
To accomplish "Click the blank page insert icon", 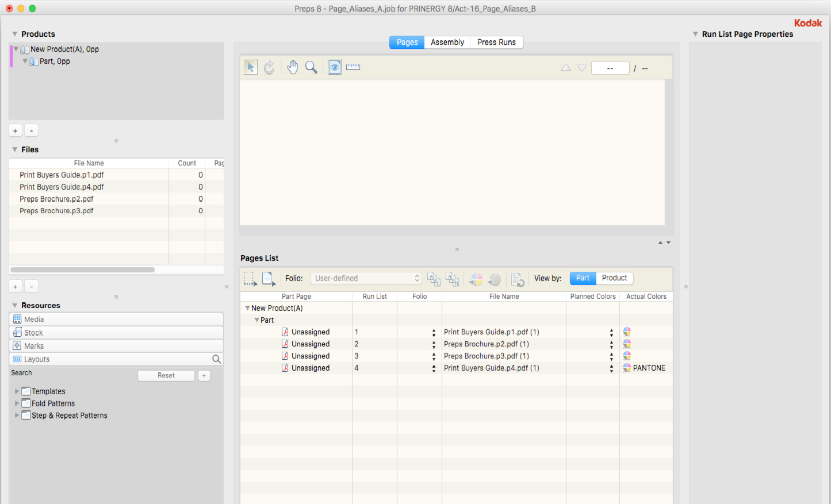I will coord(269,279).
